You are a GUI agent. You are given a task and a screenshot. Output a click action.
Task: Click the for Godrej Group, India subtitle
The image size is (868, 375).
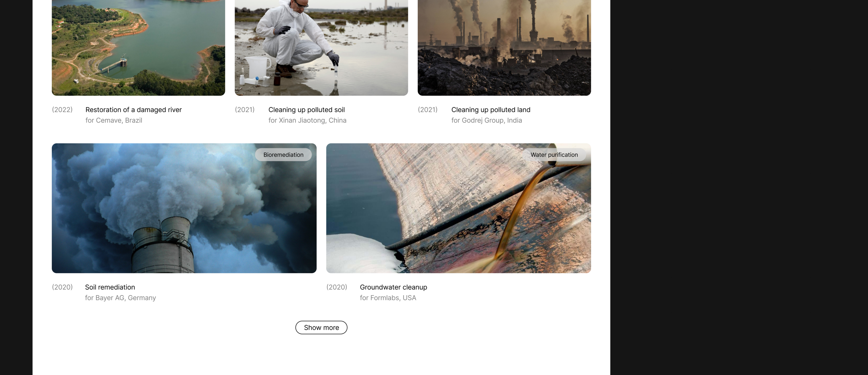pyautogui.click(x=487, y=120)
